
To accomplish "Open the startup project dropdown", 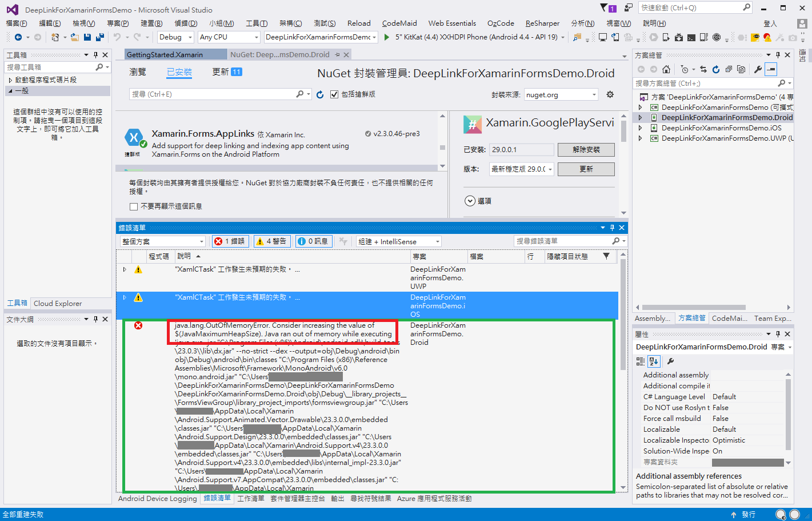I will (x=321, y=37).
